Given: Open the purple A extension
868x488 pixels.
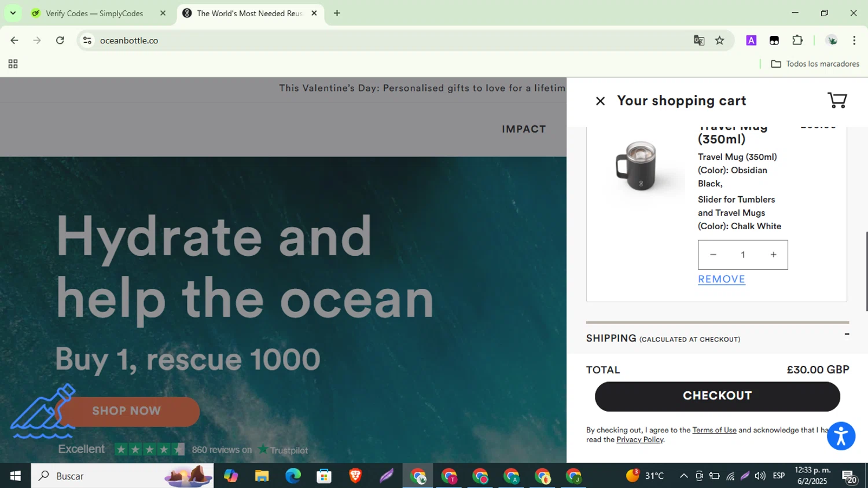Looking at the screenshot, I should point(751,41).
